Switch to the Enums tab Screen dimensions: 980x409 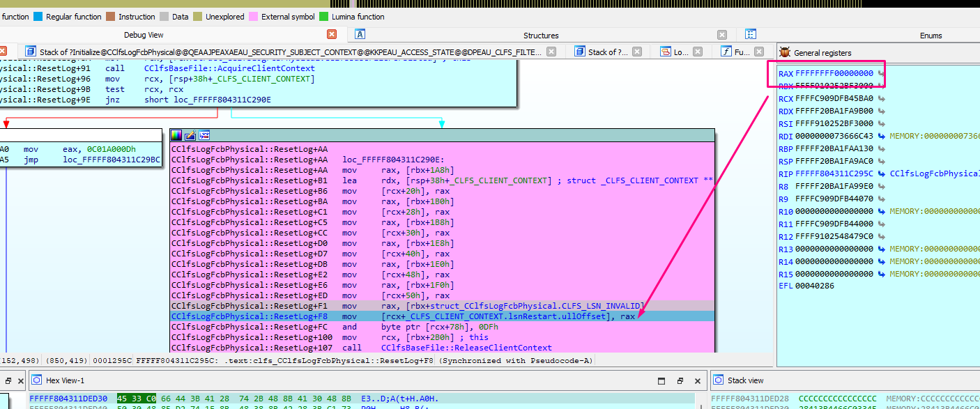coord(931,36)
